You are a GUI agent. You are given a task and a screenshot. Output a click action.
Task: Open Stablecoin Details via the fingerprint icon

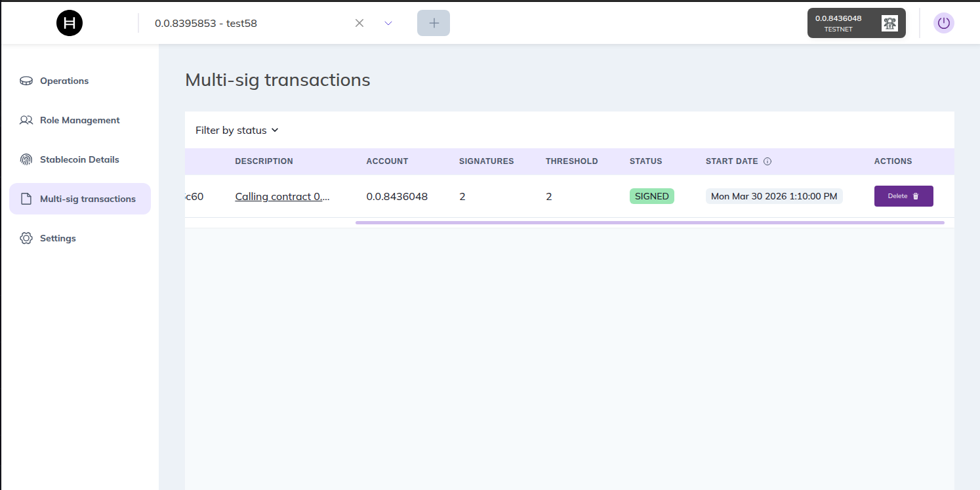point(26,159)
